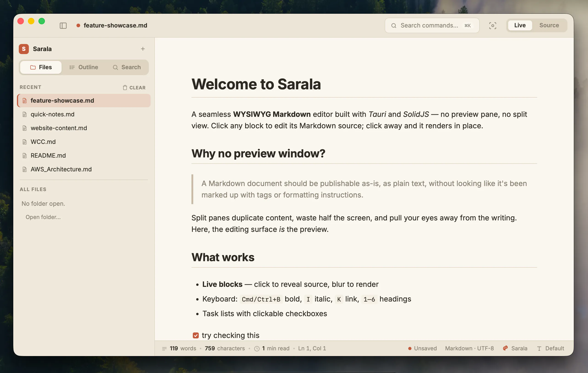Add a new file with the plus icon
588x373 pixels.
tap(143, 49)
